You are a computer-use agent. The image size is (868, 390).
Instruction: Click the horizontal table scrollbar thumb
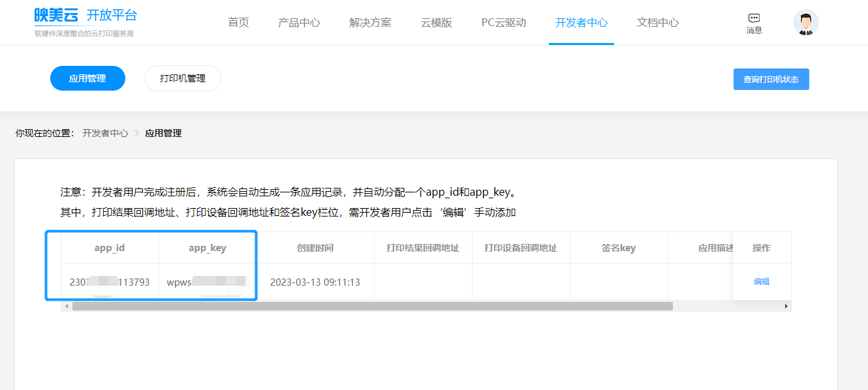pos(372,306)
